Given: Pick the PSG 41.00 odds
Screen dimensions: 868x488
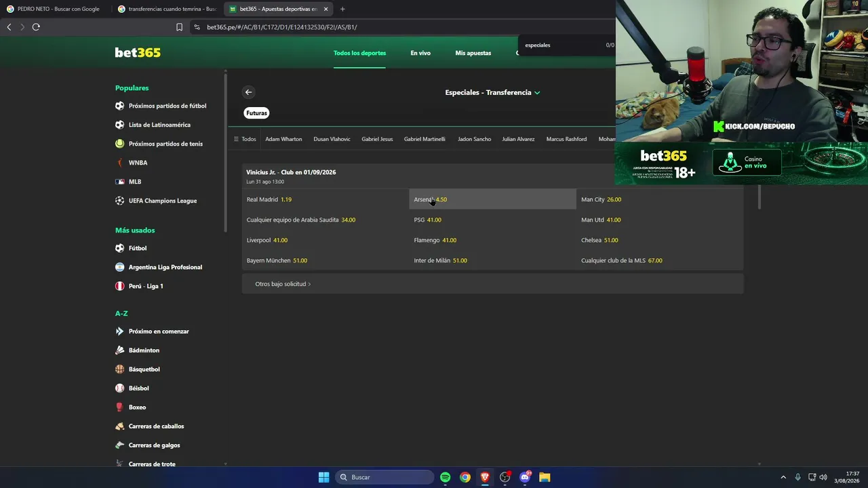Looking at the screenshot, I should [x=493, y=220].
